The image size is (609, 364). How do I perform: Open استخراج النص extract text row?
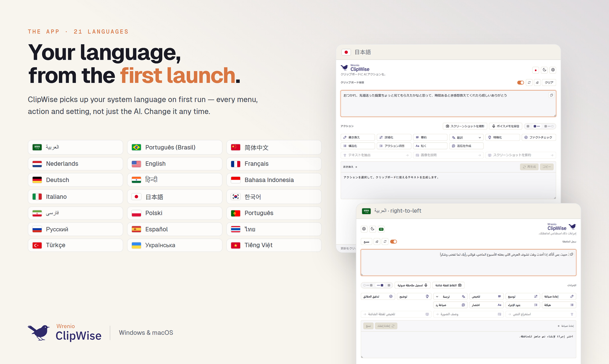(x=541, y=314)
